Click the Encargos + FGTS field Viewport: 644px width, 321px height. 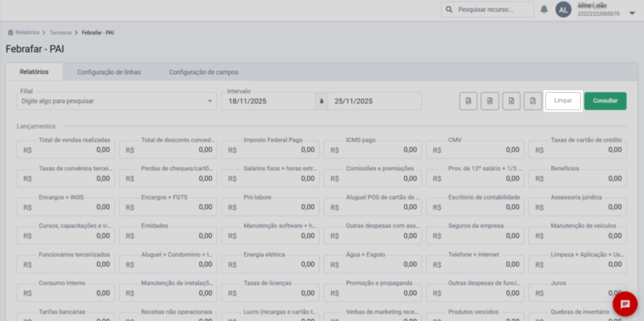(168, 207)
